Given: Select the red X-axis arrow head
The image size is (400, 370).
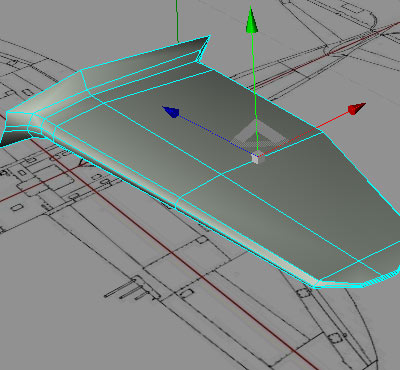Looking at the screenshot, I should [357, 109].
